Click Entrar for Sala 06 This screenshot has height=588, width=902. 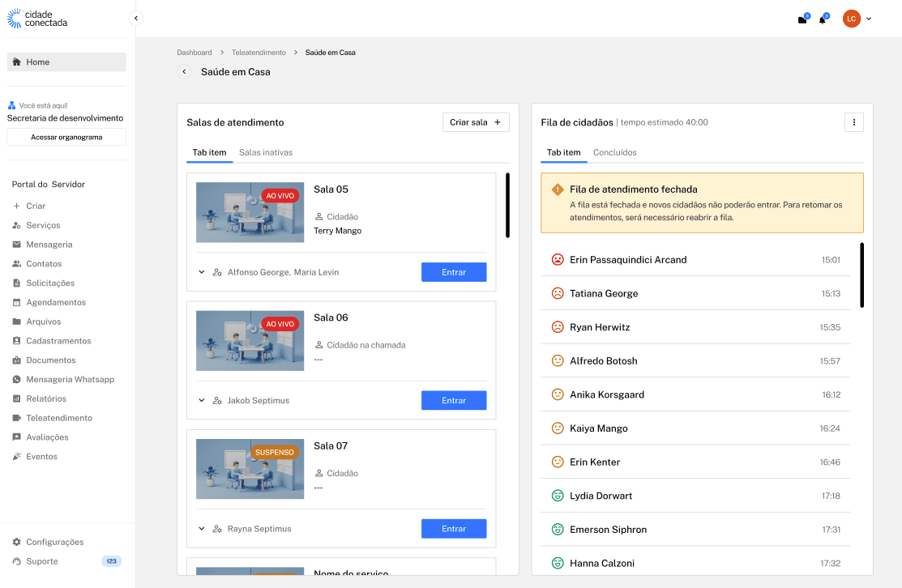pyautogui.click(x=454, y=400)
